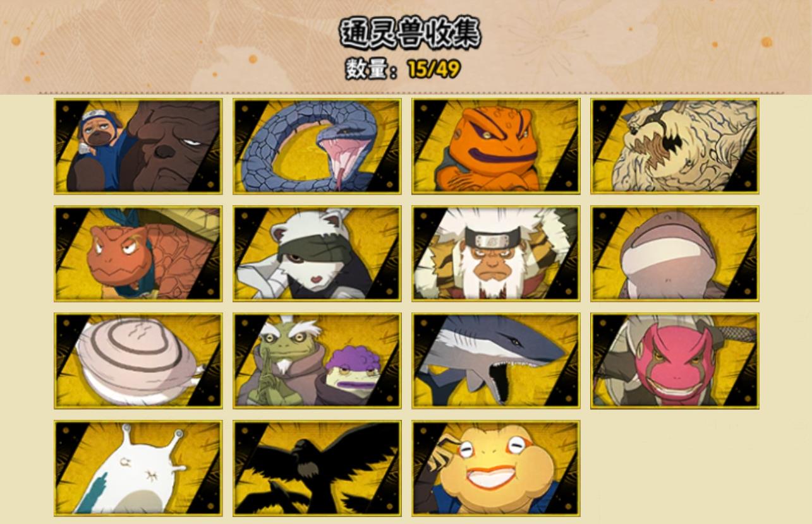Open the black crows summon card
The height and width of the screenshot is (524, 812).
click(x=317, y=468)
